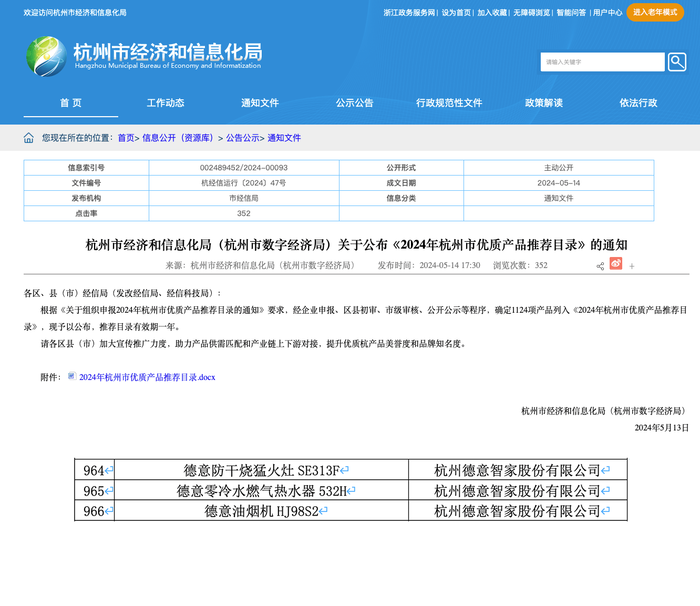Image resolution: width=700 pixels, height=606 pixels.
Task: Open 政策解读 navigation tab
Action: pos(544,103)
